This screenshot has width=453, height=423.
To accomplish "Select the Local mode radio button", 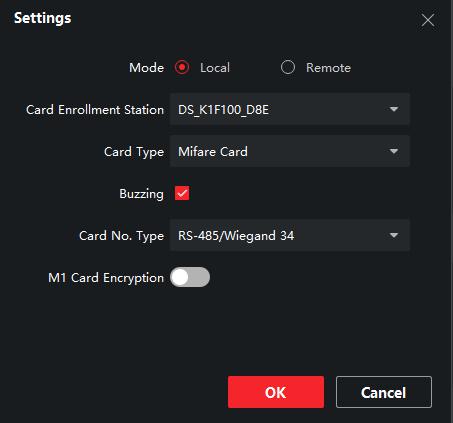I will (182, 68).
